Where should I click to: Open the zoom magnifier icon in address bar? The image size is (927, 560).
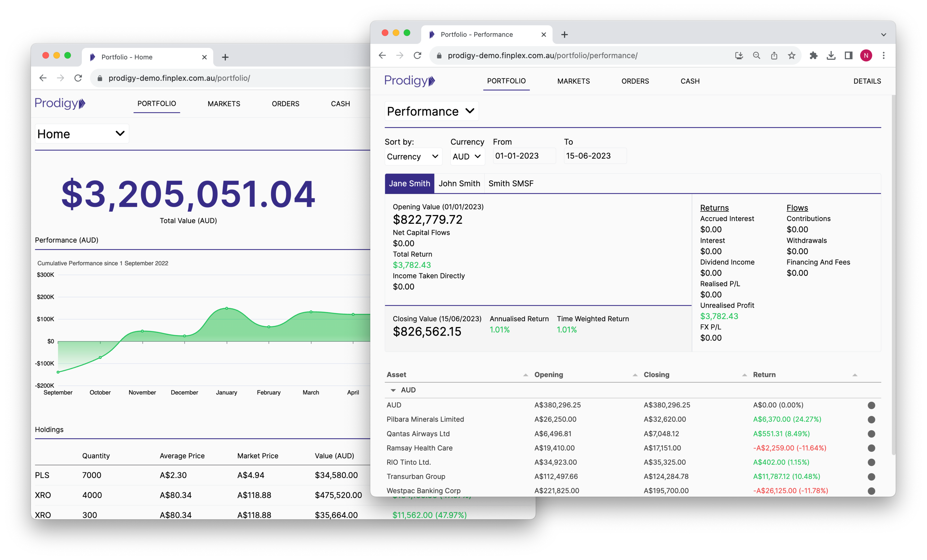point(756,56)
